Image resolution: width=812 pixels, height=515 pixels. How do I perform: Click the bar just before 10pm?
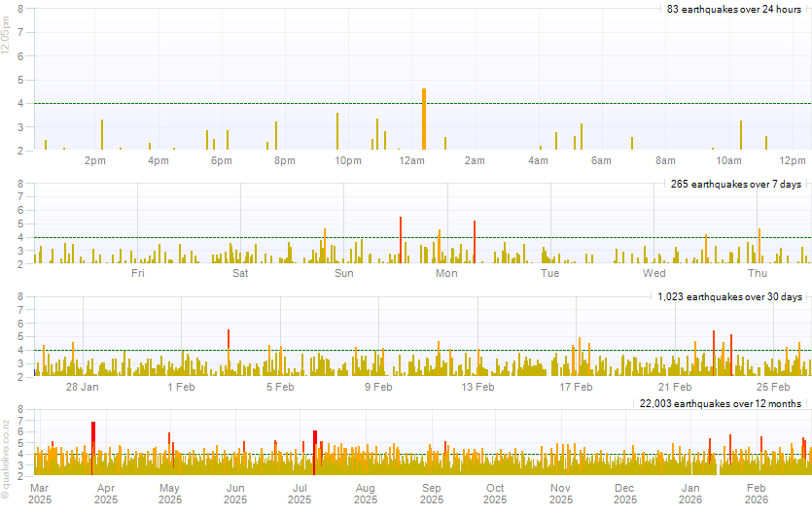[337, 131]
